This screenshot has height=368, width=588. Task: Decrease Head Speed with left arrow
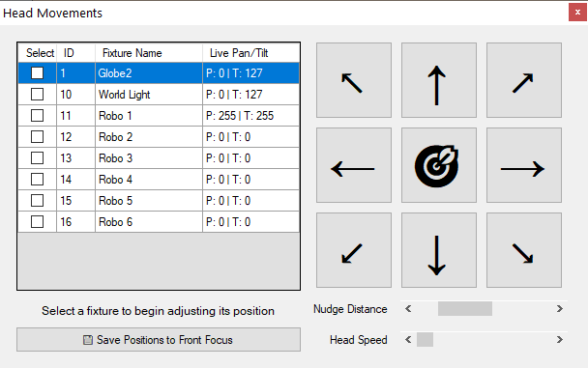pyautogui.click(x=408, y=340)
